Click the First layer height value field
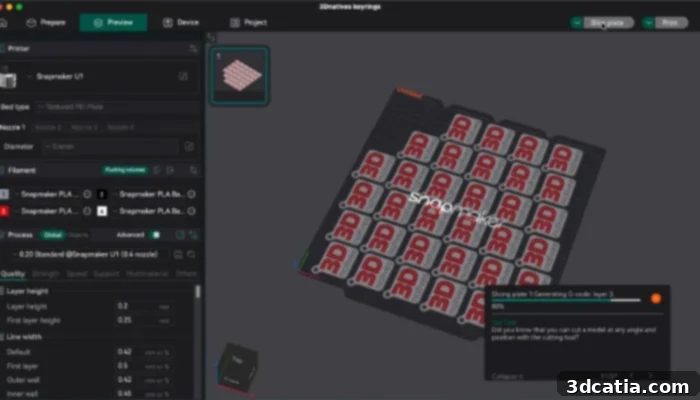This screenshot has width=700, height=400. click(143, 321)
